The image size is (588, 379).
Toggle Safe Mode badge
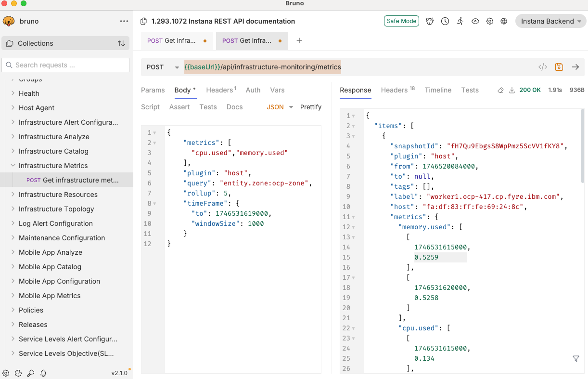(x=402, y=21)
